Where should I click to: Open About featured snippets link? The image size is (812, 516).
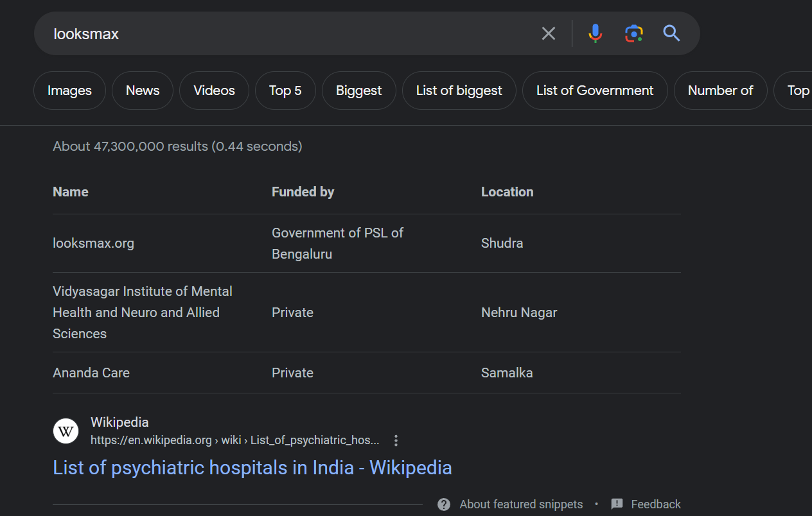[x=521, y=504]
